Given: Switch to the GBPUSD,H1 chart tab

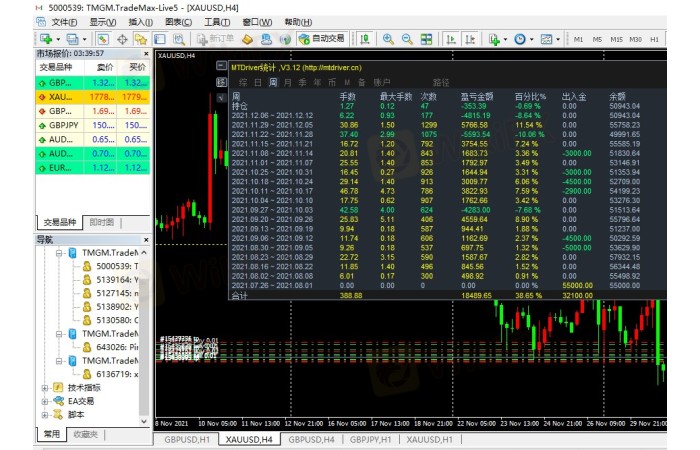Looking at the screenshot, I should coord(187,438).
